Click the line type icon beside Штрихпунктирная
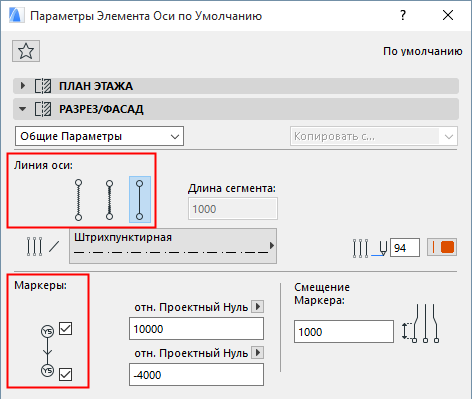The image size is (472, 399). [43, 247]
